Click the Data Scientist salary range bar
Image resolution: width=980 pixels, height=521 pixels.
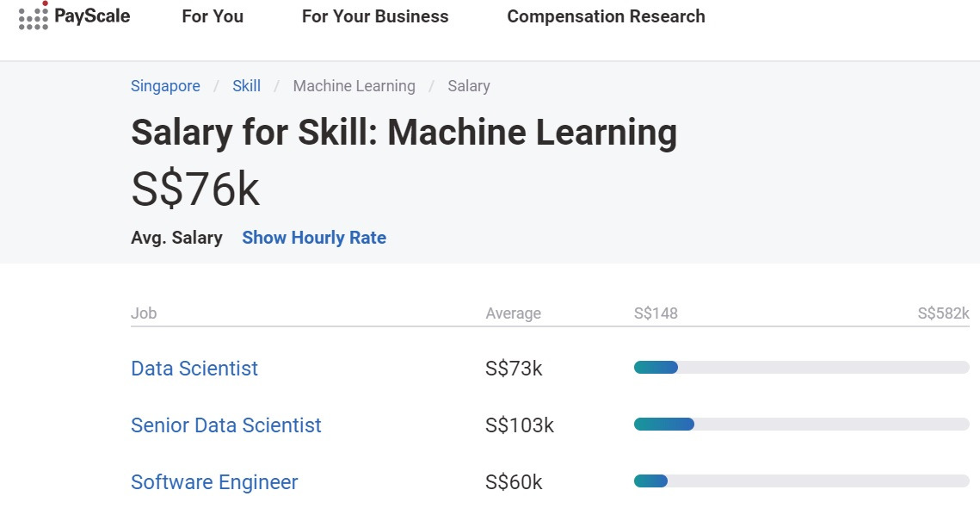pos(801,368)
